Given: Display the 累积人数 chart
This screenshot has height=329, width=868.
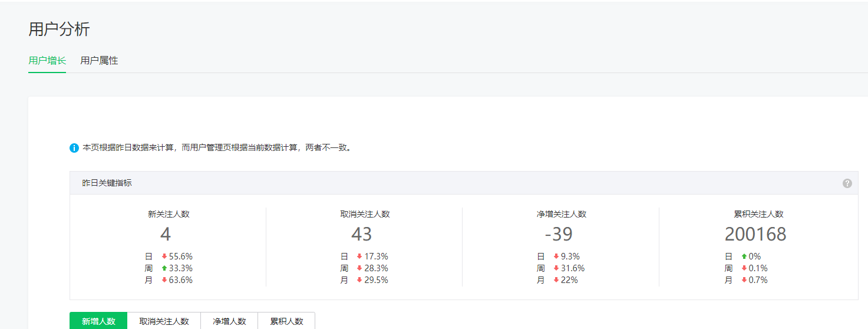Looking at the screenshot, I should (x=286, y=321).
